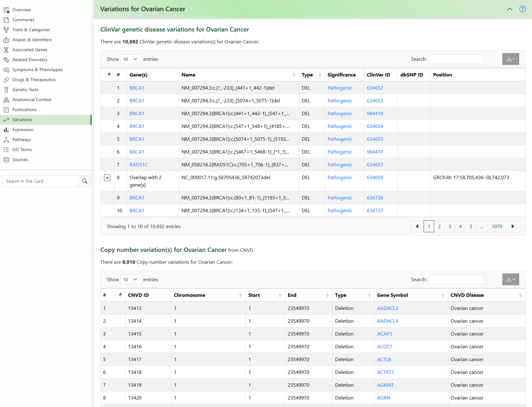Click the Pathways icon in sidebar
This screenshot has height=407, width=532.
coord(6,140)
